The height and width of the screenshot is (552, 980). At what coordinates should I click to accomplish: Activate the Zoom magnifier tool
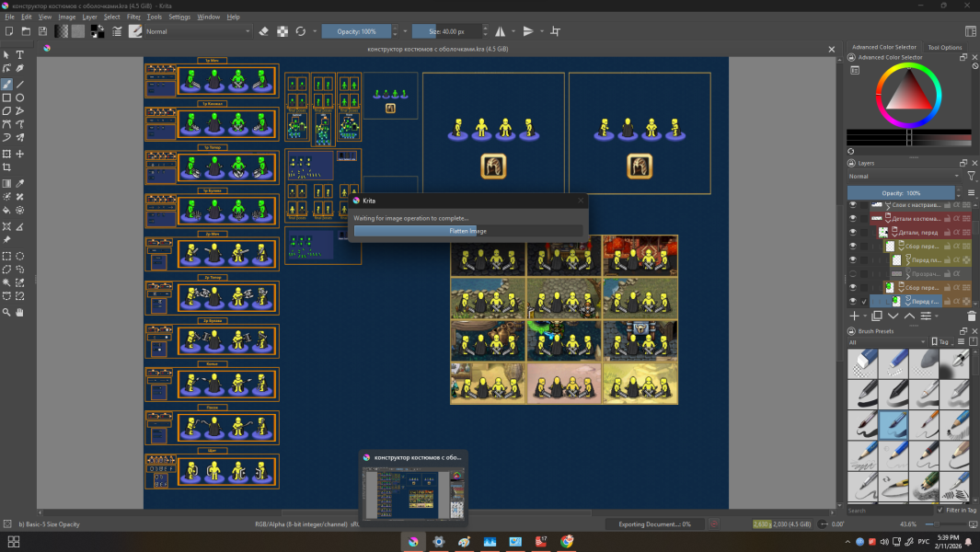pyautogui.click(x=6, y=312)
